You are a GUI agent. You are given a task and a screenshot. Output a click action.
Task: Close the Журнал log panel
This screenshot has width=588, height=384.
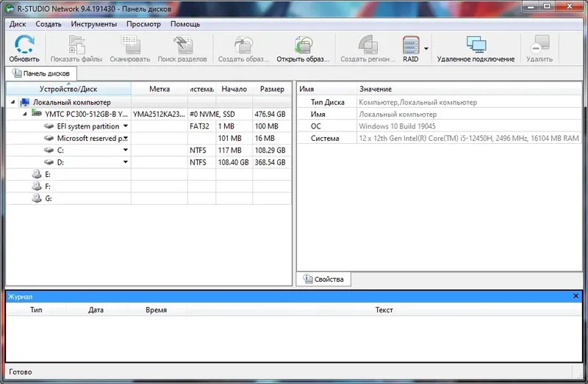pos(576,296)
